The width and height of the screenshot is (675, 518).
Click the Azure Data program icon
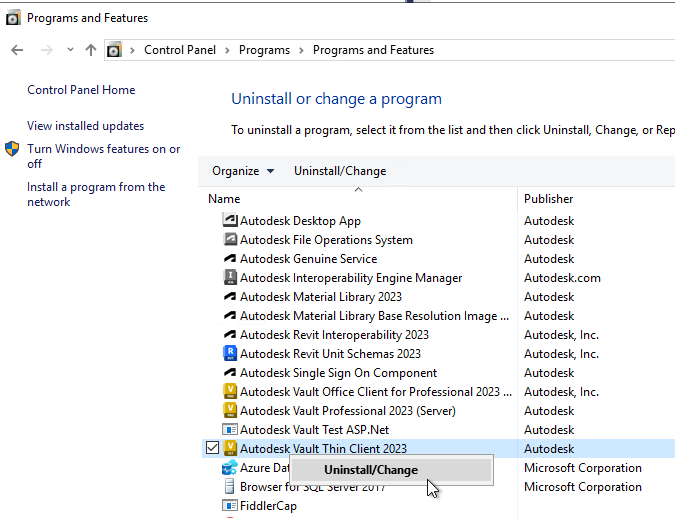point(230,468)
